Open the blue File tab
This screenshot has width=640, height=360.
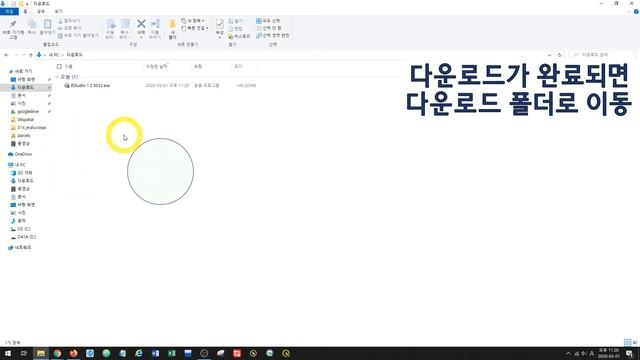pyautogui.click(x=9, y=11)
